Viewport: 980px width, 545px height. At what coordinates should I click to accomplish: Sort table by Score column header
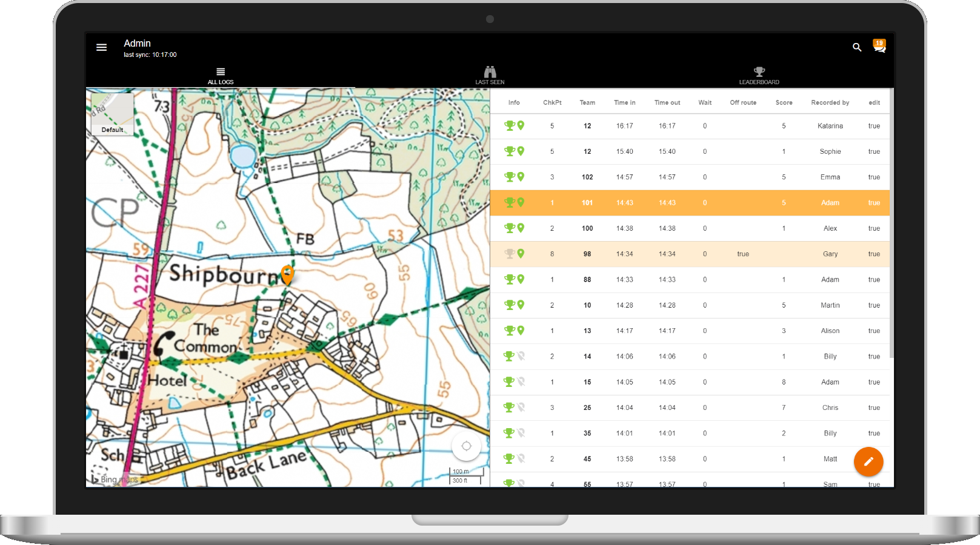point(784,102)
